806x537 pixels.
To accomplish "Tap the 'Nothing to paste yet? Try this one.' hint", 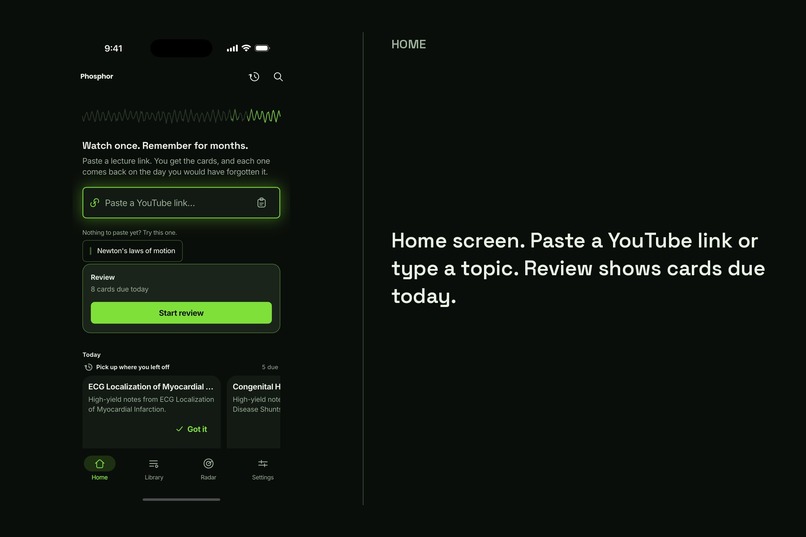I will click(x=130, y=232).
